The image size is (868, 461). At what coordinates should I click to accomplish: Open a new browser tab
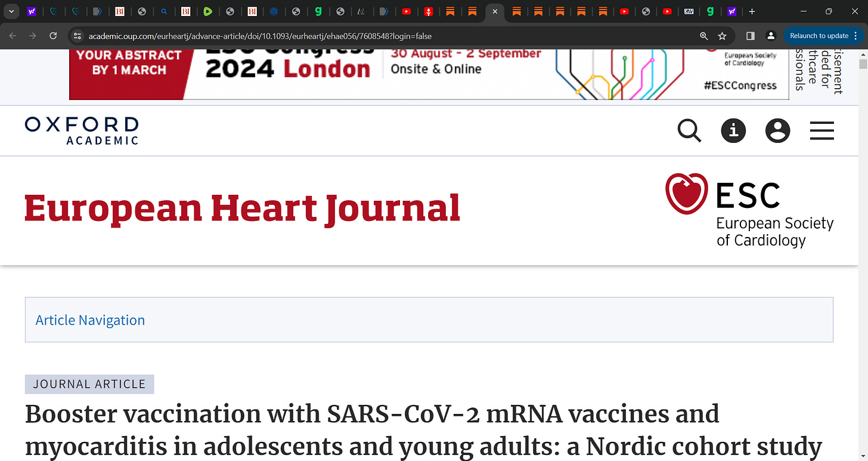click(752, 11)
